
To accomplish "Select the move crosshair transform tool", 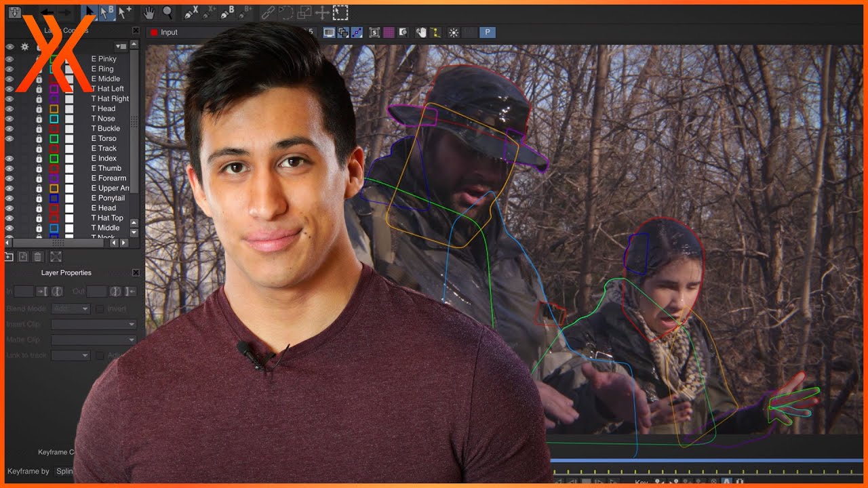I will [322, 12].
